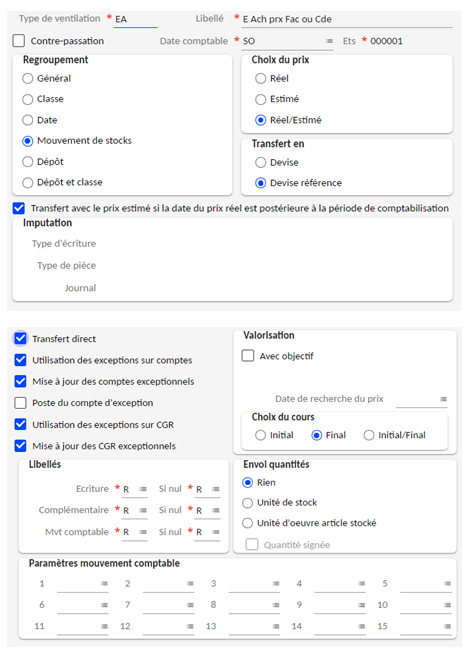469x652 pixels.
Task: Pick Initial/Final for Choix du cours
Action: (369, 435)
